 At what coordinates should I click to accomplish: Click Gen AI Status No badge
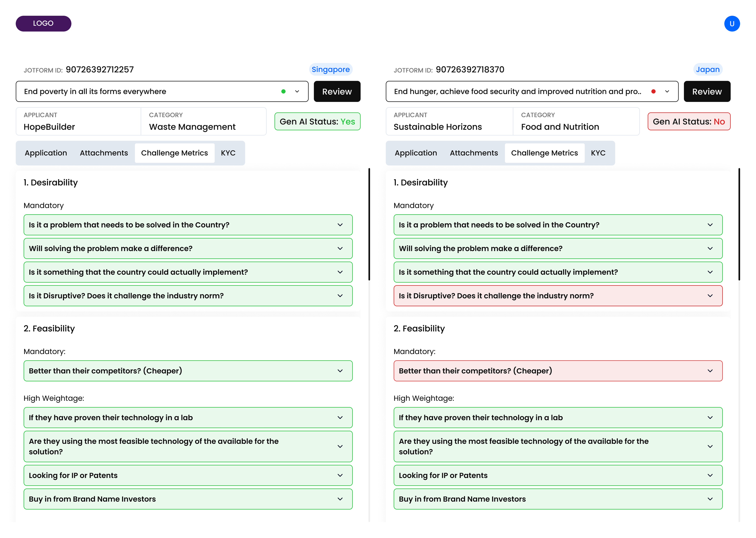point(689,122)
